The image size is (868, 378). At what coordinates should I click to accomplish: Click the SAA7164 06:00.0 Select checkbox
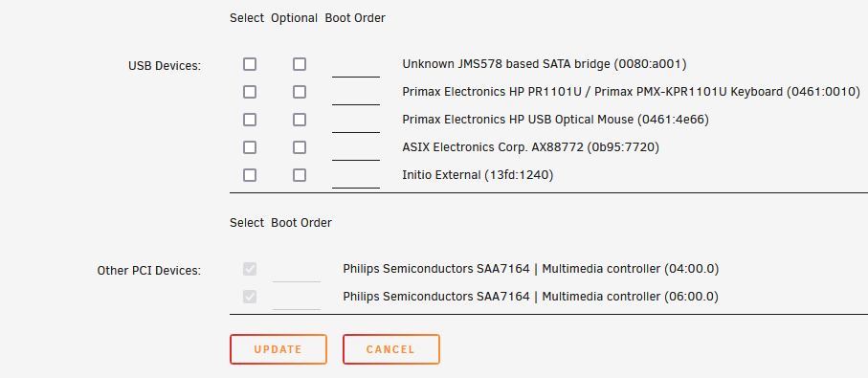(x=250, y=297)
